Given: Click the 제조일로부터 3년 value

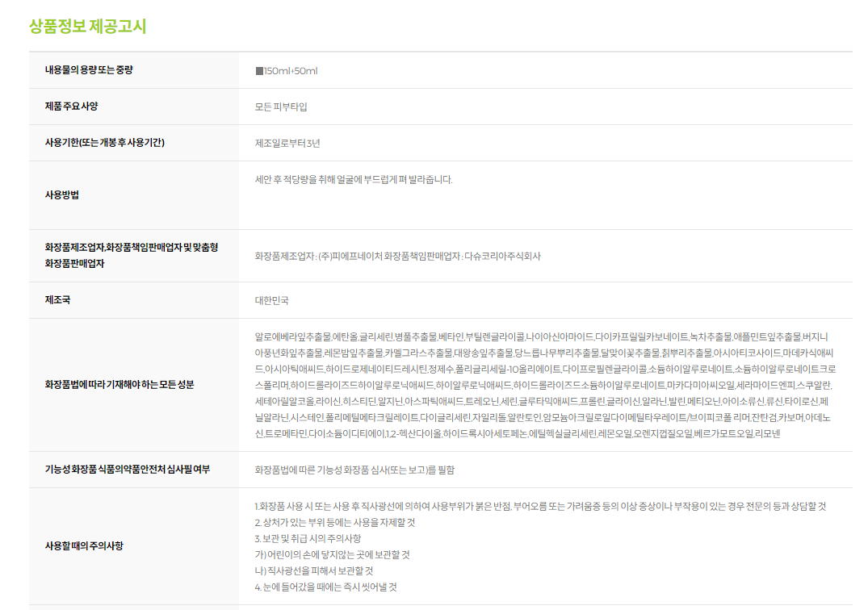Looking at the screenshot, I should click(x=287, y=143).
